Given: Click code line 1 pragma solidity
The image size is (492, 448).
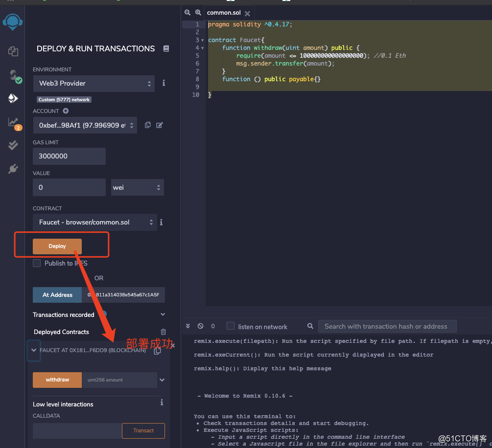Looking at the screenshot, I should pos(250,24).
